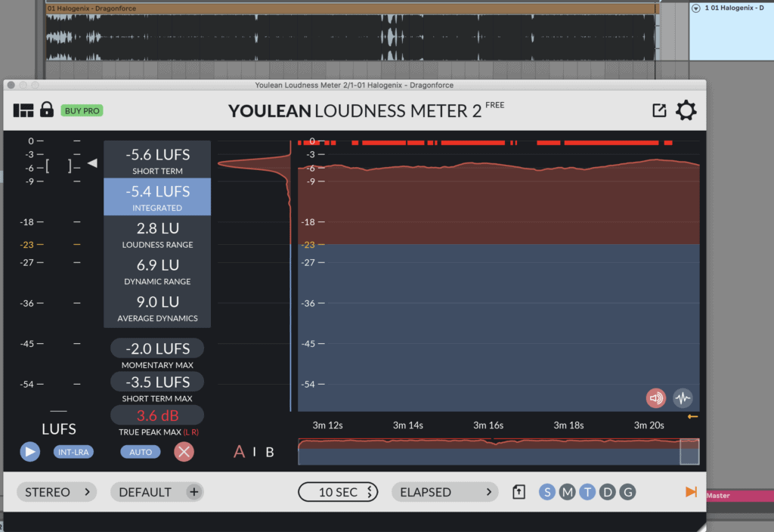Select the Integrated loudness readout

click(x=157, y=196)
